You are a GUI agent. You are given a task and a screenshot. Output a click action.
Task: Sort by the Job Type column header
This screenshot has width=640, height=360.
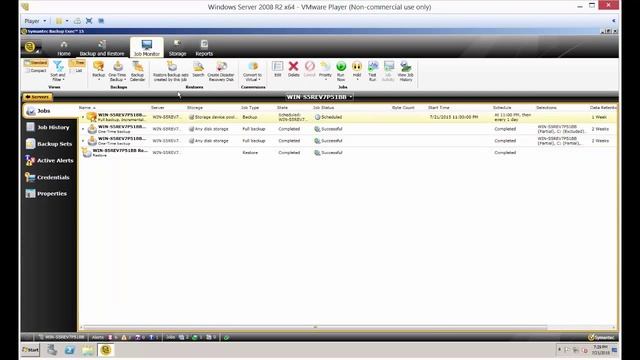click(x=250, y=108)
